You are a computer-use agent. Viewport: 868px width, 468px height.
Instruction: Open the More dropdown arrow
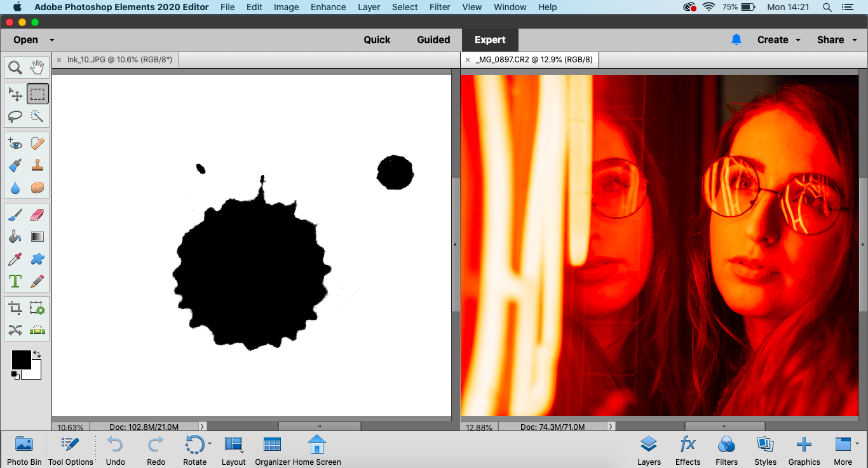click(857, 443)
